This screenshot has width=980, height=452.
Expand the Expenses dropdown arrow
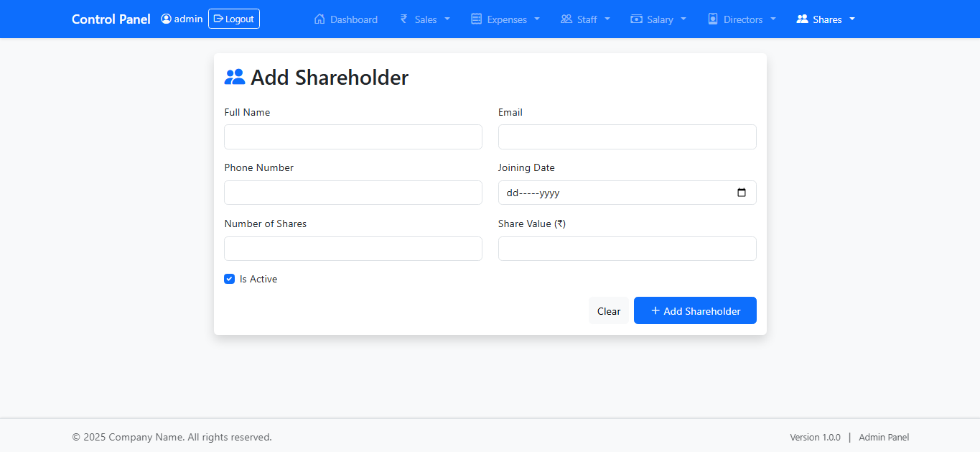[537, 19]
